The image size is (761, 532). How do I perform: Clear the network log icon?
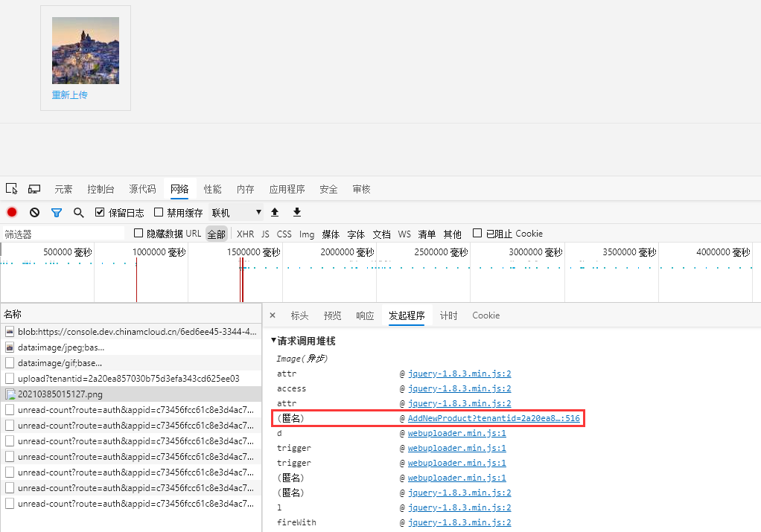coord(34,212)
